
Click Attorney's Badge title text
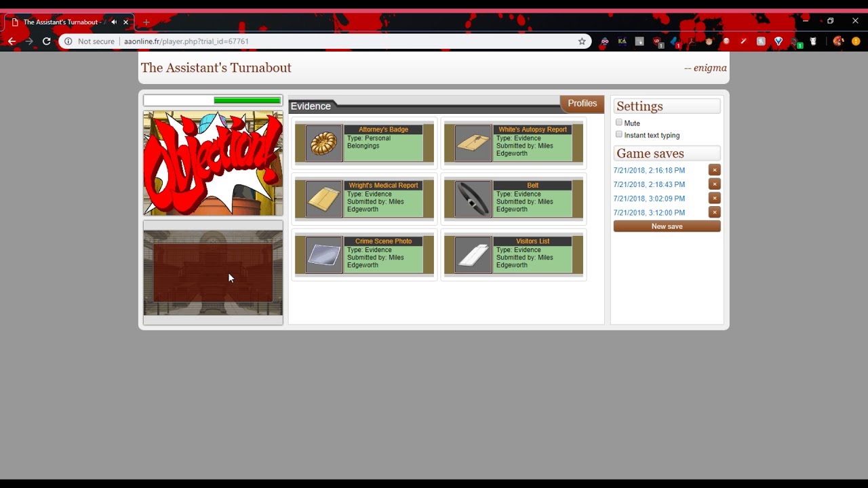tap(383, 129)
